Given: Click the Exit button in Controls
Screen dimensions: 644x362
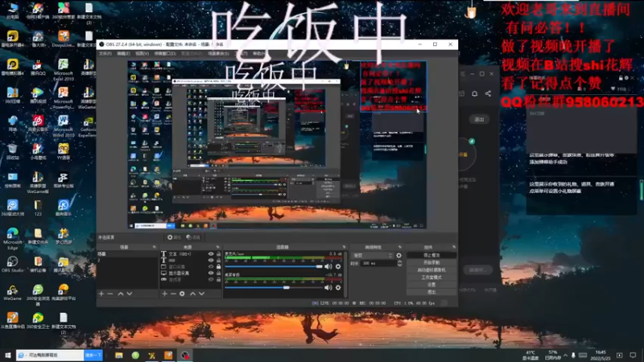Looking at the screenshot, I should 431,292.
